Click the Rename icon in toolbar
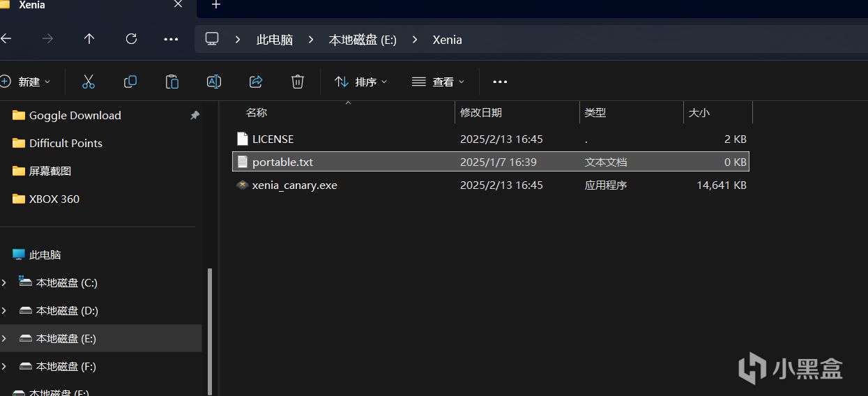 coord(214,82)
